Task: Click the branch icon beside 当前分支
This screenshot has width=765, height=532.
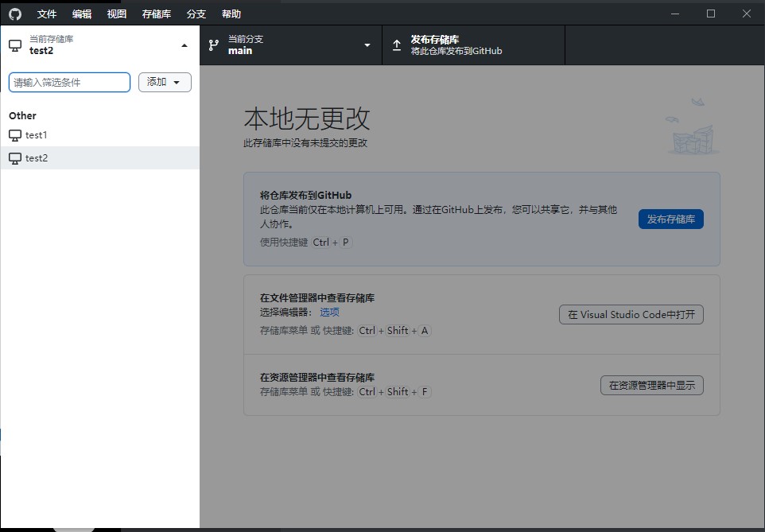Action: pyautogui.click(x=213, y=45)
